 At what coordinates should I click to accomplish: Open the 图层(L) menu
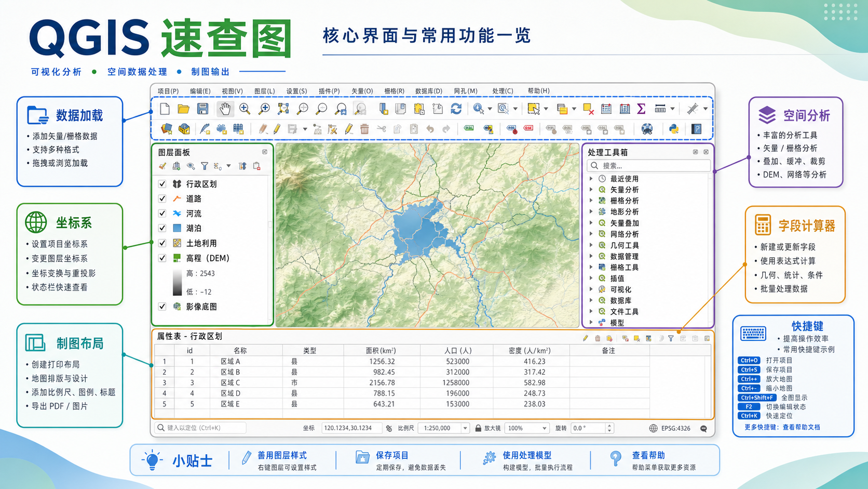(265, 91)
